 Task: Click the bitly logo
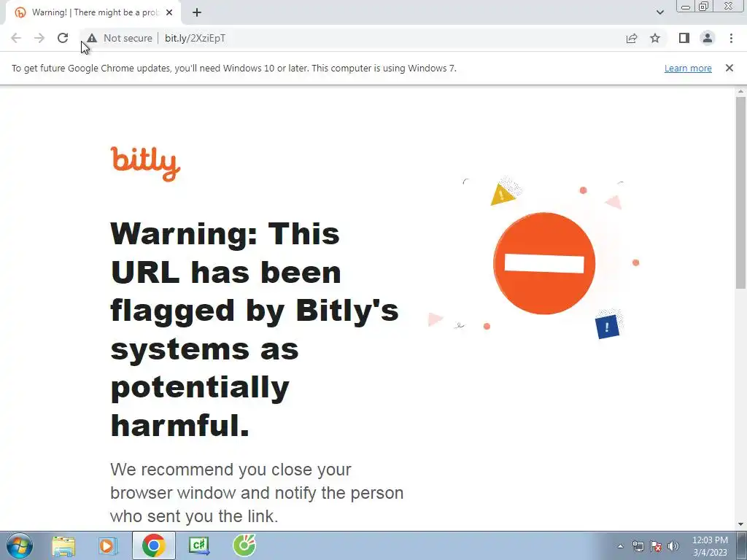coord(145,163)
